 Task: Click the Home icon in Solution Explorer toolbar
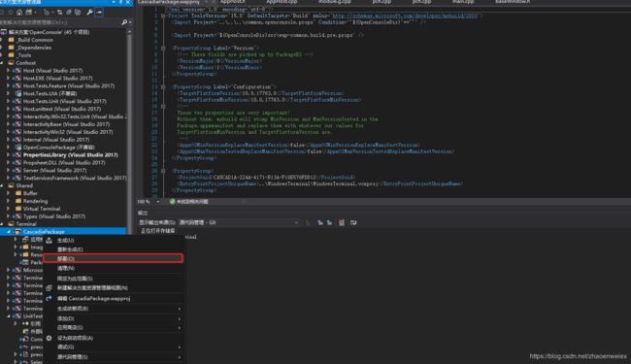18,13
